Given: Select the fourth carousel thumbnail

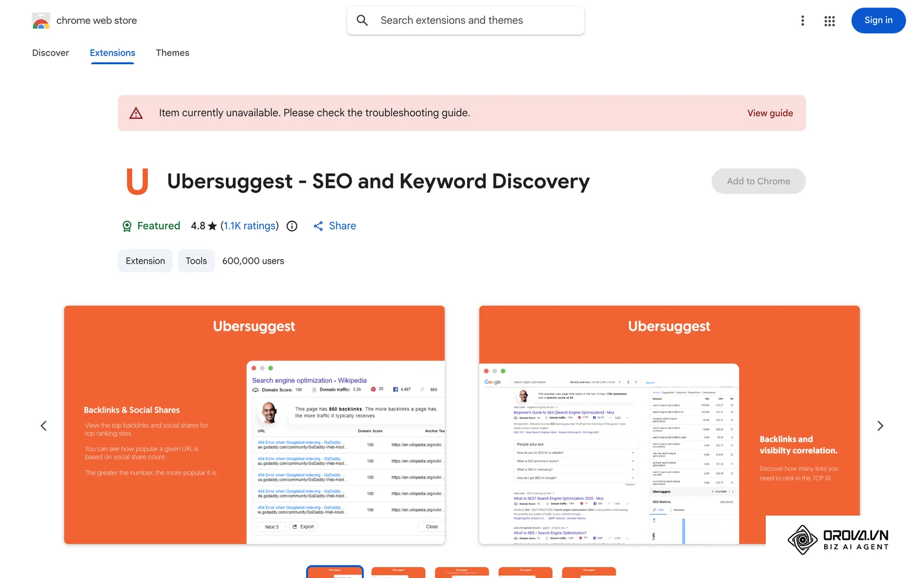Looking at the screenshot, I should 526,572.
